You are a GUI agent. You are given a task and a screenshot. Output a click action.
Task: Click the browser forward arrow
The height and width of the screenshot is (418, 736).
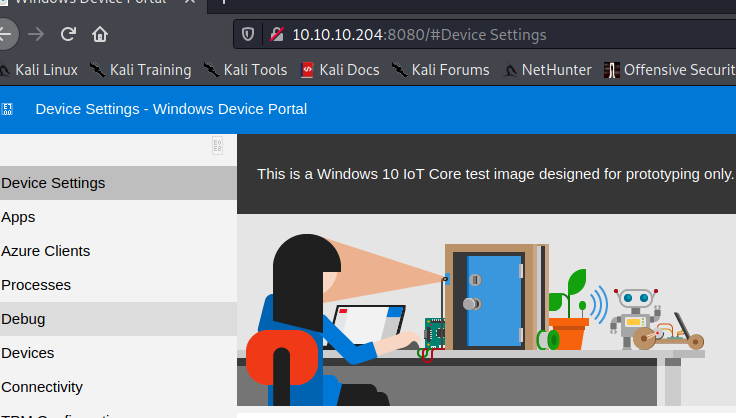pos(36,34)
